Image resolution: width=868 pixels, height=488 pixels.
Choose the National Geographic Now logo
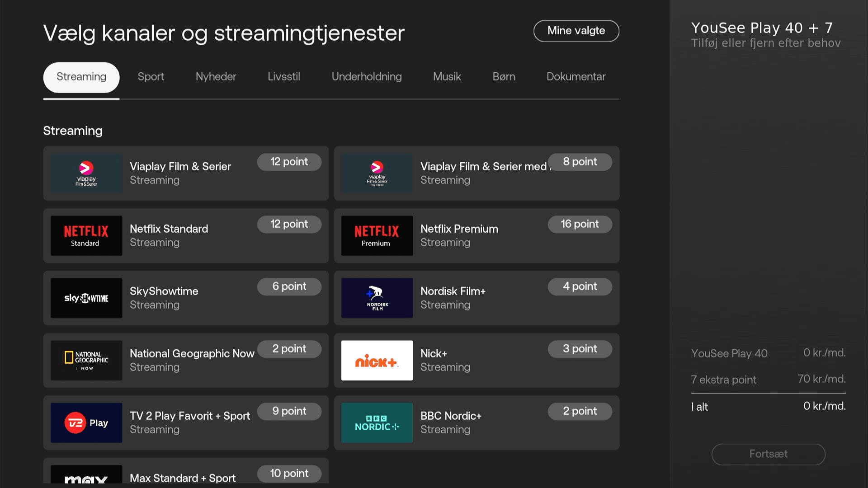pos(86,360)
